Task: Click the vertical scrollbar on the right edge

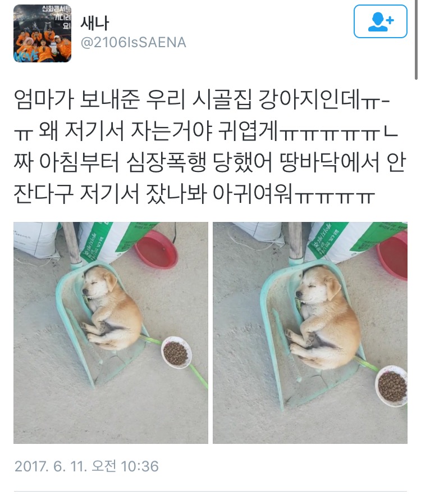Action: coord(416,40)
